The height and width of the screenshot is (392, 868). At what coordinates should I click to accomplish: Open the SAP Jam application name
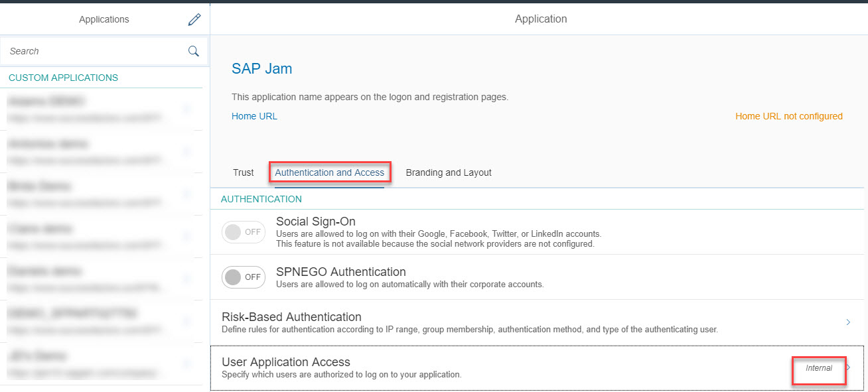pos(261,68)
